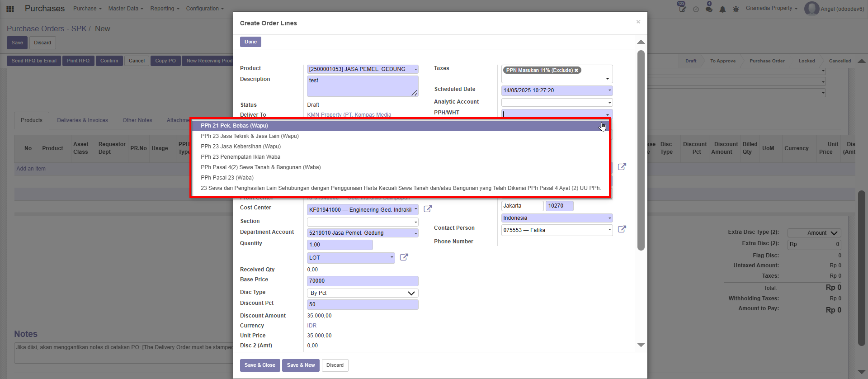Click the Notes text box on purchase order
Viewport: 868px width, 379px height.
click(123, 353)
